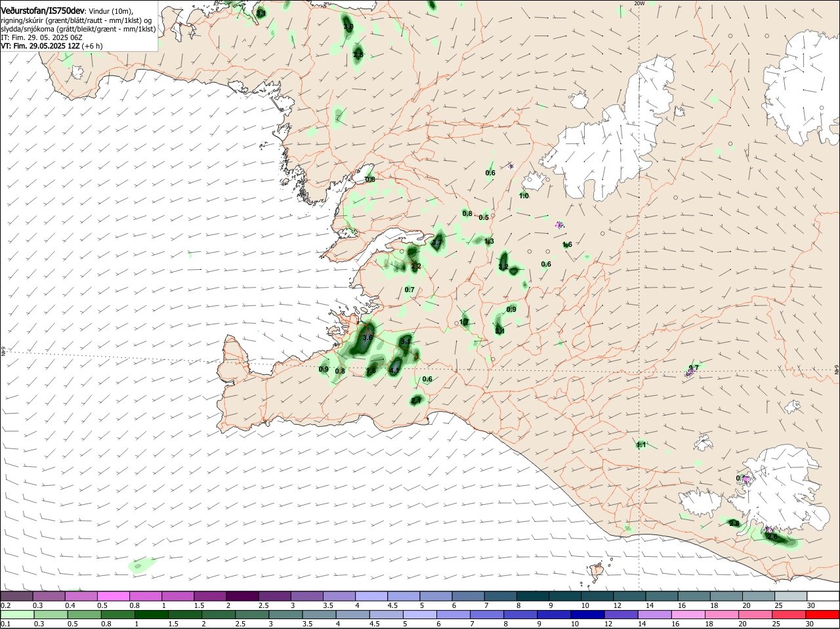Select the purple 1.5–2 snow legend swatch
Screen dimensions: 840x629
[x=211, y=596]
